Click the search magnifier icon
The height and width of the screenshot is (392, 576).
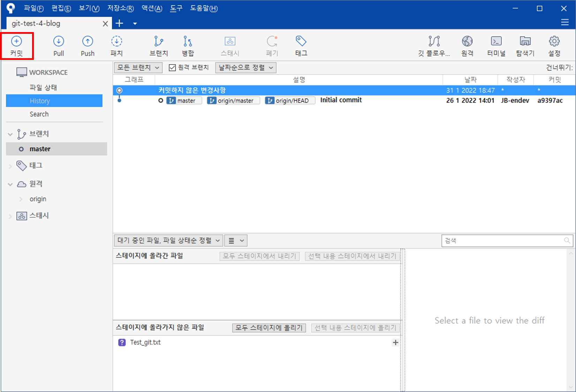[x=567, y=240]
